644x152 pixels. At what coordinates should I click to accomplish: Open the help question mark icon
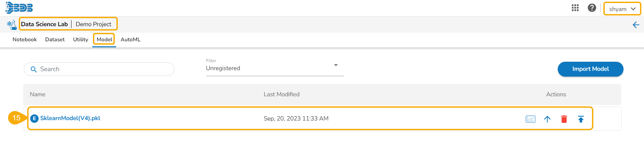click(592, 8)
